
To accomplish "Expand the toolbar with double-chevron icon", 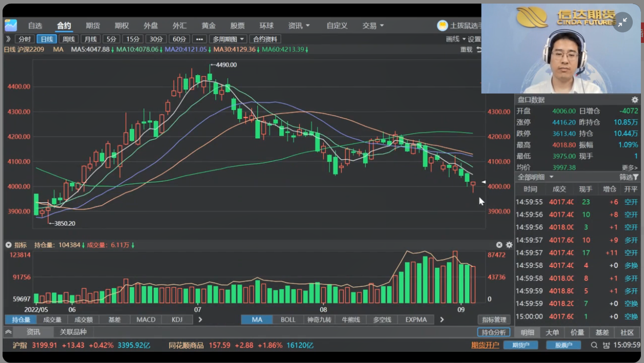I will [8, 39].
